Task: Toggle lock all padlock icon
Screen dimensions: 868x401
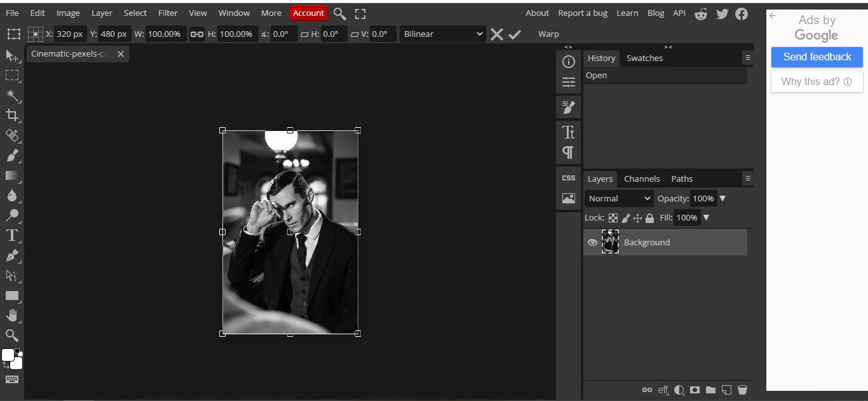Action: 649,218
